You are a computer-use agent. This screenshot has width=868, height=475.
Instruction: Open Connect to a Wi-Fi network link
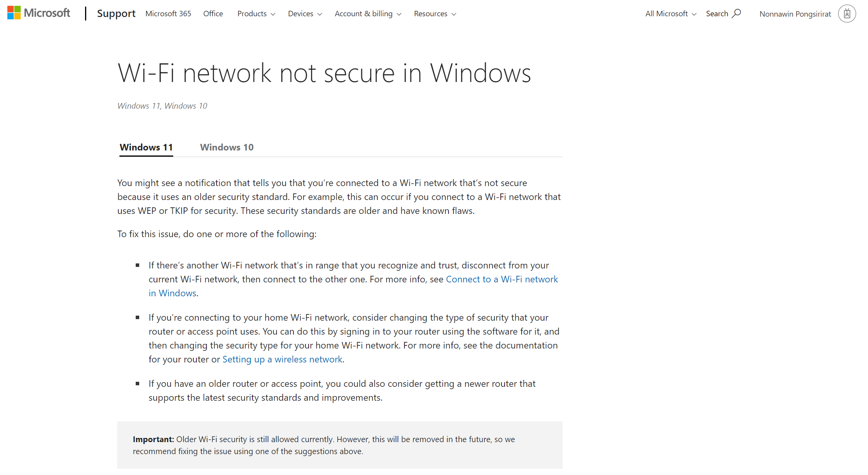[x=501, y=279]
